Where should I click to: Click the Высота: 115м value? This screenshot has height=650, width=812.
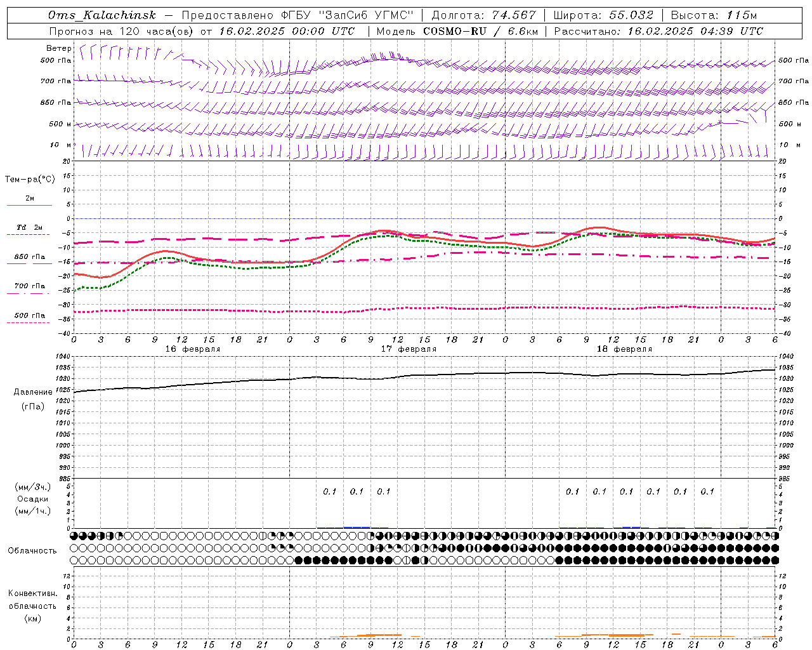pyautogui.click(x=714, y=15)
